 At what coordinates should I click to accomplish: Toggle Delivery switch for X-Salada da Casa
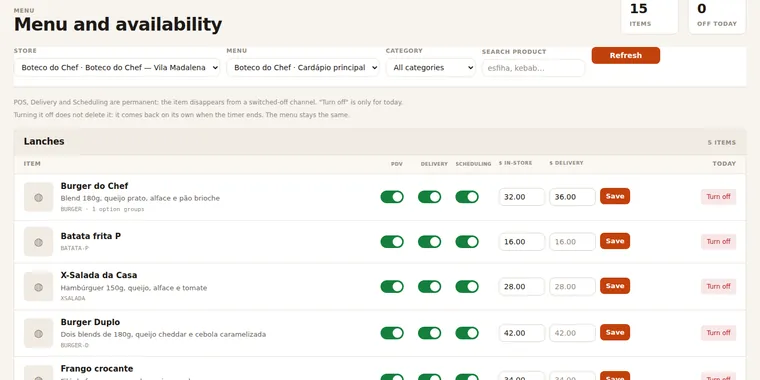pyautogui.click(x=429, y=286)
